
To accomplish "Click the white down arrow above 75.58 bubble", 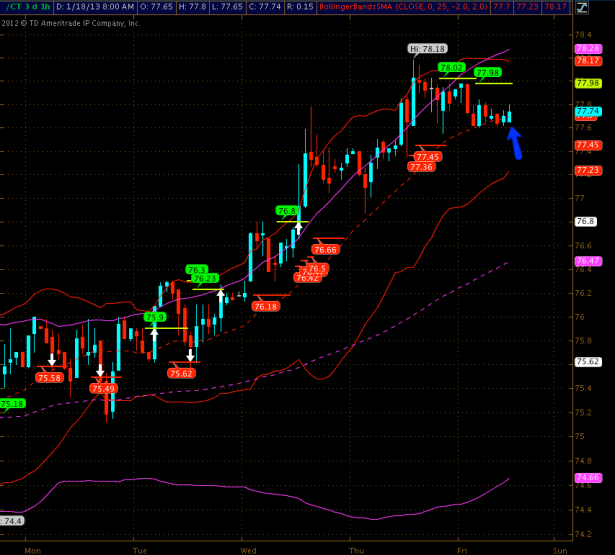I will [51, 359].
